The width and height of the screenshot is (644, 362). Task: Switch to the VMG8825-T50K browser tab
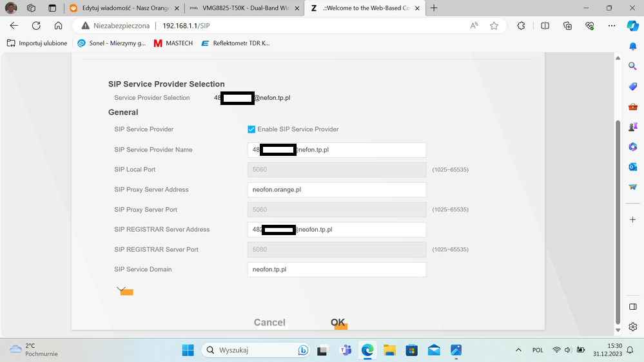pos(244,8)
